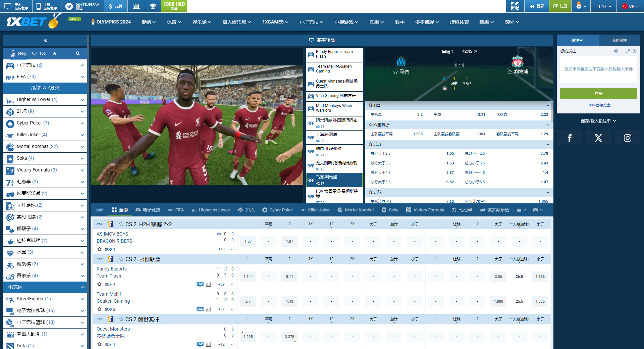This screenshot has width=644, height=349.
Task: Open bet slip settings gear
Action: tap(616, 51)
